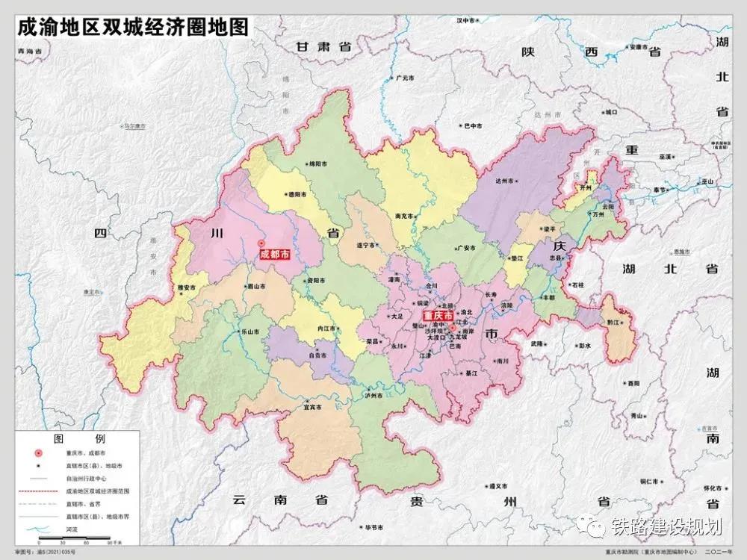The width and height of the screenshot is (747, 560).
Task: Click the Chengdu city red circle marker
Action: (x=261, y=242)
